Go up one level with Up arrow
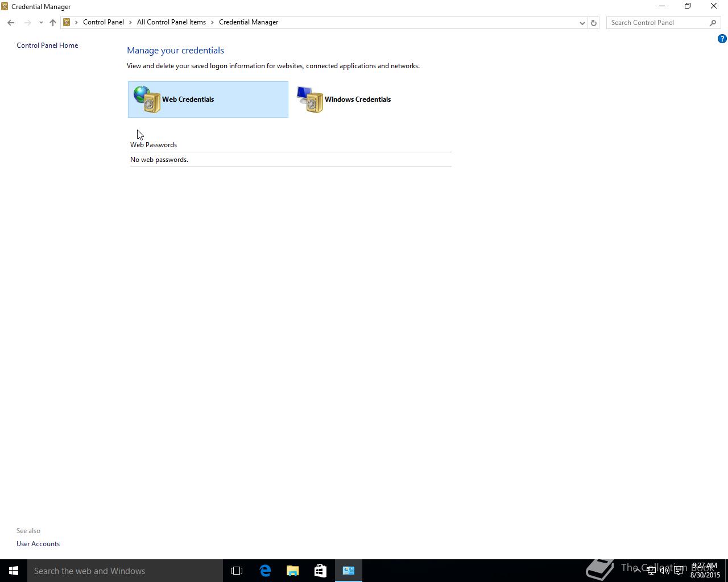Image resolution: width=728 pixels, height=582 pixels. point(53,23)
